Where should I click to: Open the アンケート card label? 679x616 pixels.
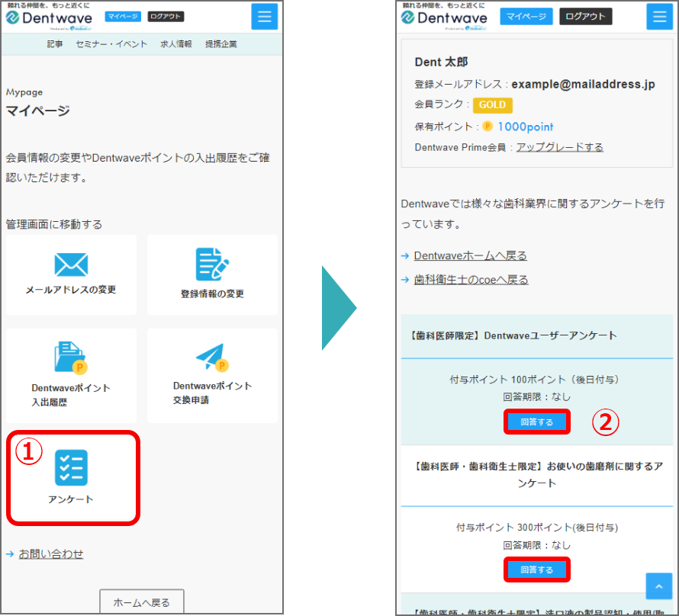[x=71, y=499]
